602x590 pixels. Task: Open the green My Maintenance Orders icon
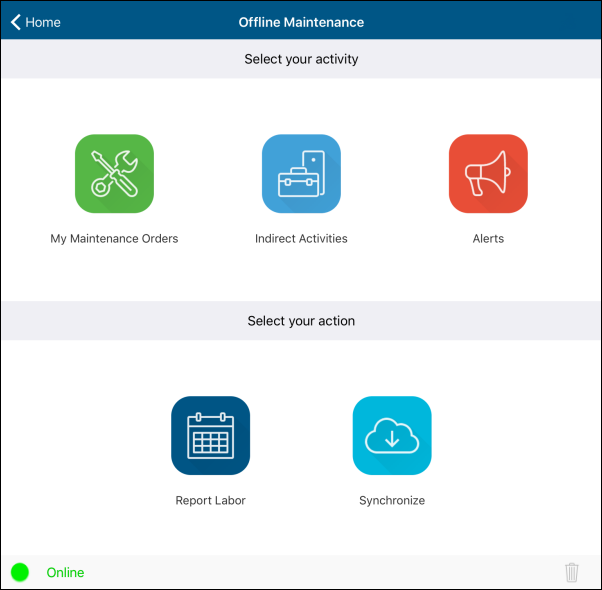click(114, 174)
